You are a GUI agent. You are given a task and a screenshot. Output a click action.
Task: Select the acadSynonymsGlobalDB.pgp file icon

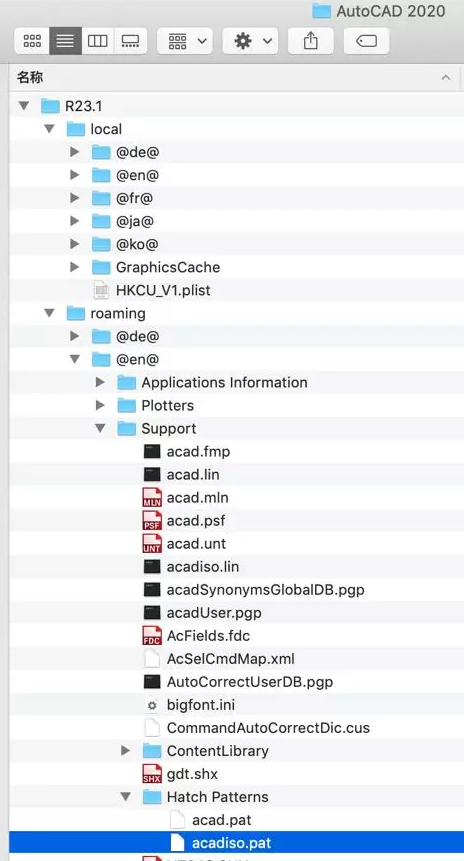[x=152, y=590]
